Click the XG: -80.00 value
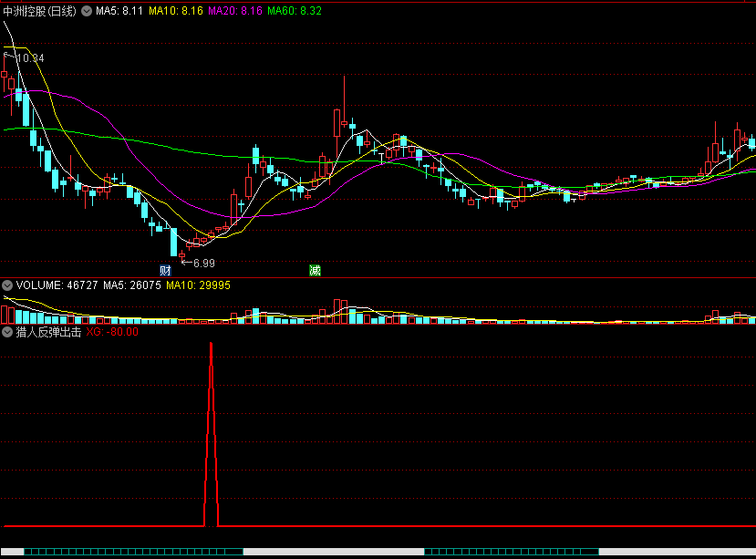This screenshot has height=559, width=756. pyautogui.click(x=112, y=332)
